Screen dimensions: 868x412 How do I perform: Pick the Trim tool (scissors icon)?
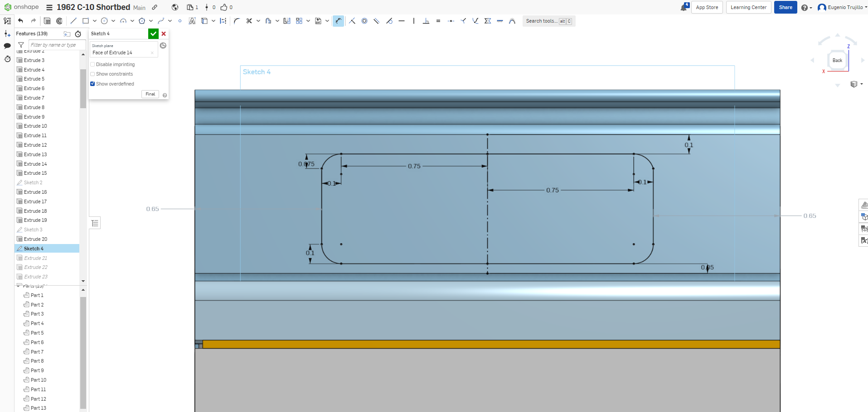pyautogui.click(x=249, y=21)
